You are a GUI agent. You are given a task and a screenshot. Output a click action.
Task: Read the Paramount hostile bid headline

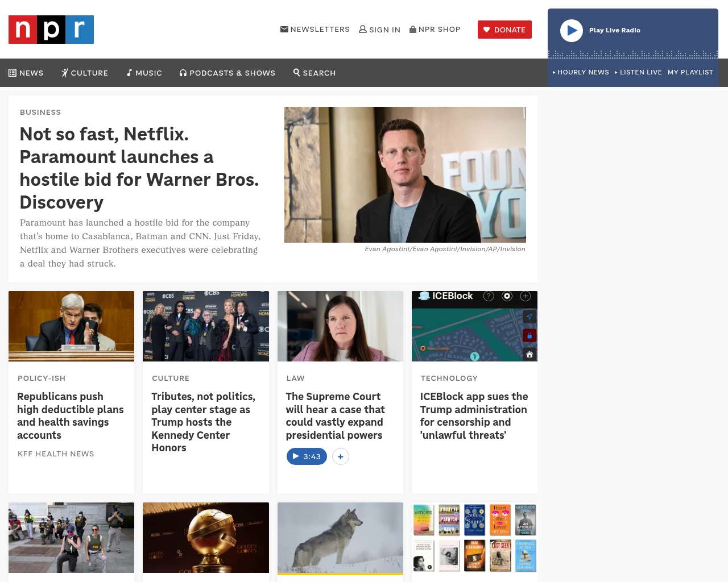[139, 168]
